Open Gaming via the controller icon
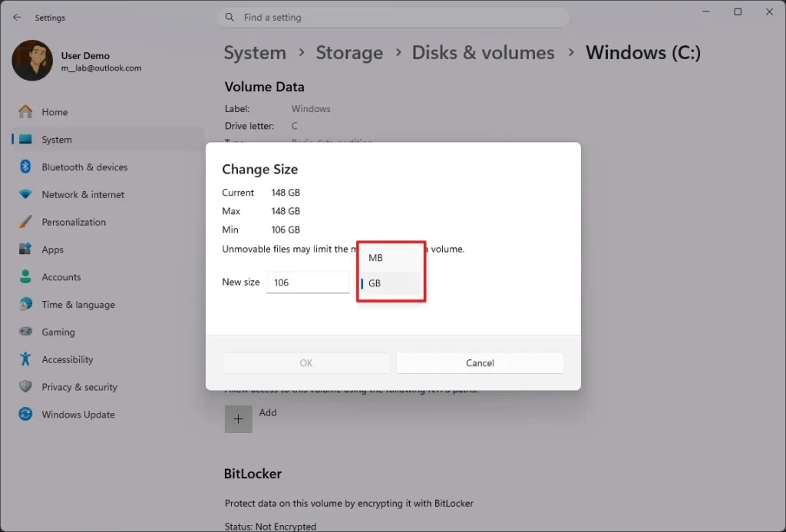The image size is (786, 532). [x=25, y=332]
